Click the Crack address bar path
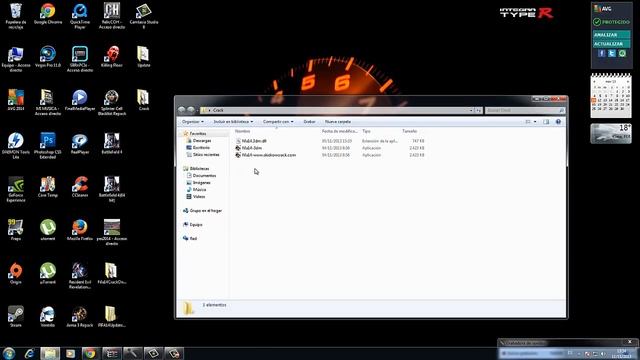The width and height of the screenshot is (640, 360). 218,110
